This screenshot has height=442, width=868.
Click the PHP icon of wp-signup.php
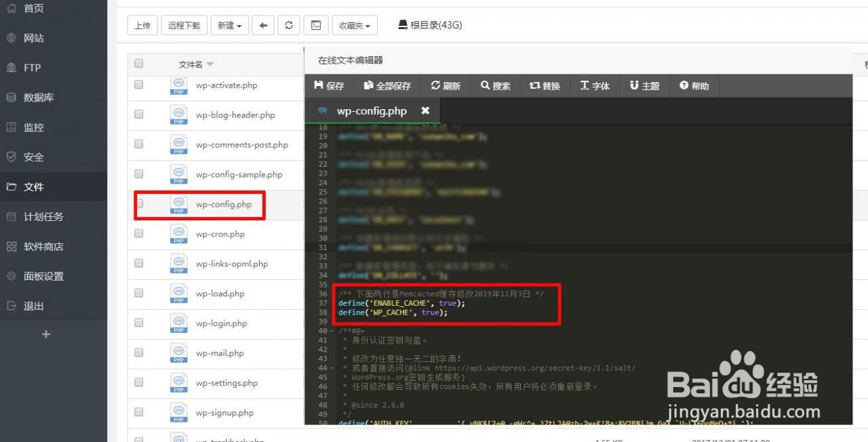179,413
